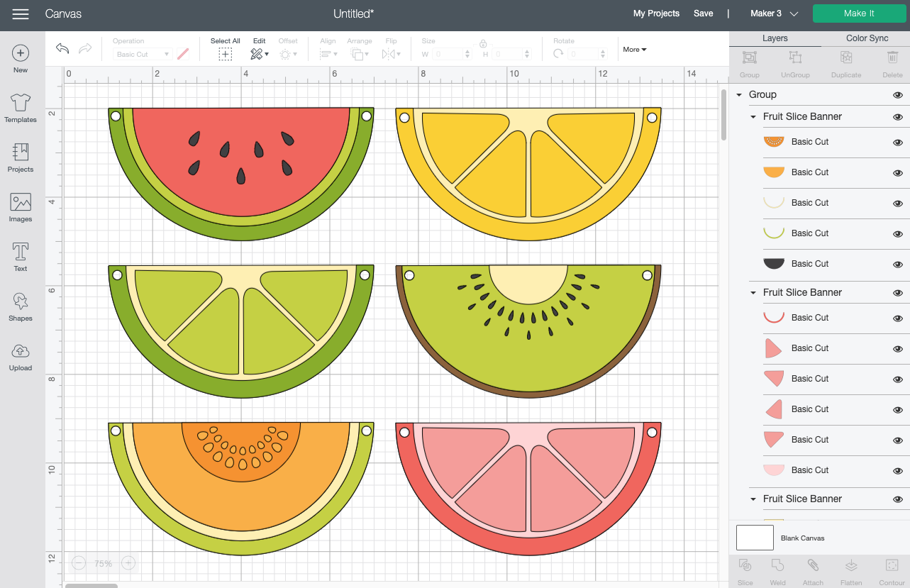
Task: Open the Maker 3 machine dropdown
Action: coord(774,13)
